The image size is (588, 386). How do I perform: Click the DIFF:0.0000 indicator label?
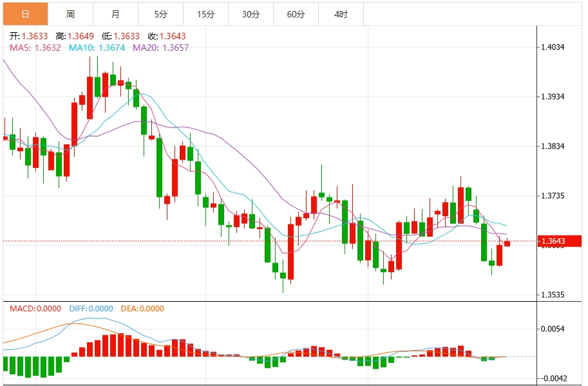91,308
